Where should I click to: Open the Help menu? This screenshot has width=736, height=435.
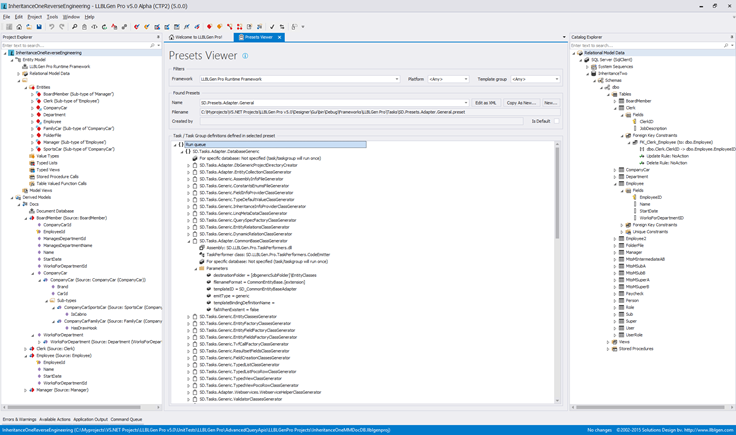point(89,17)
